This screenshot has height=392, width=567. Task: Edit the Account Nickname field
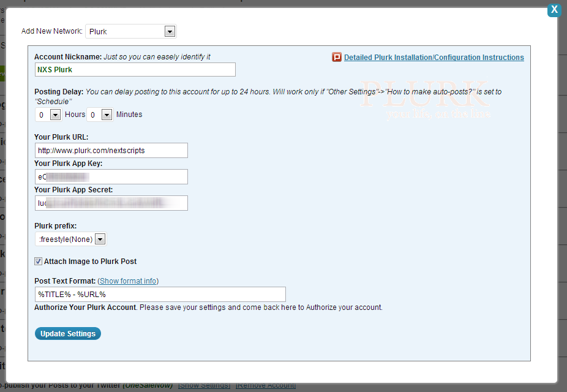pyautogui.click(x=135, y=69)
